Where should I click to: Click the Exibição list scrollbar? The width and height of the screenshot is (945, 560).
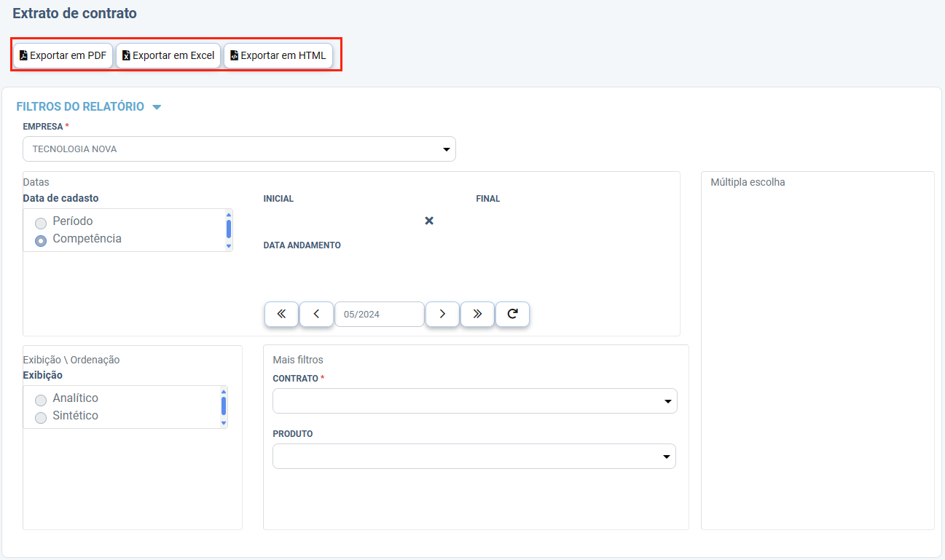pos(224,407)
